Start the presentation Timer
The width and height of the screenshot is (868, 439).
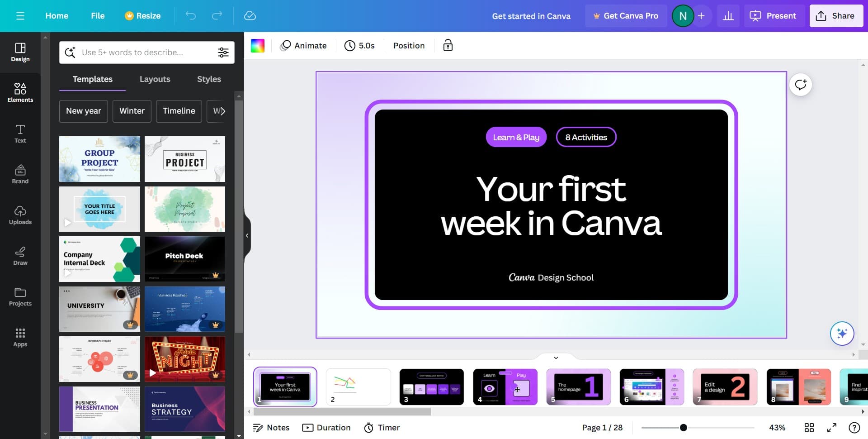pos(382,427)
